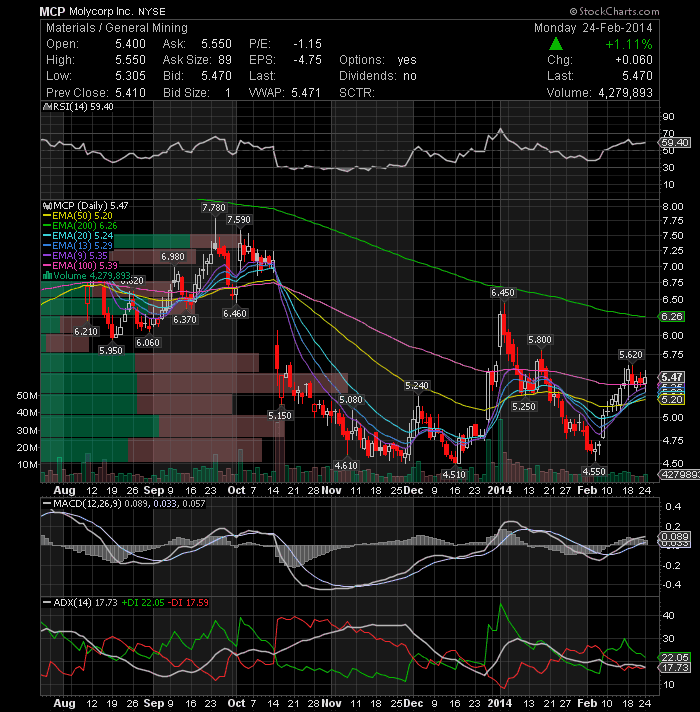700x712 pixels.
Task: Click the green up-triangle price change icon
Action: coord(556,44)
